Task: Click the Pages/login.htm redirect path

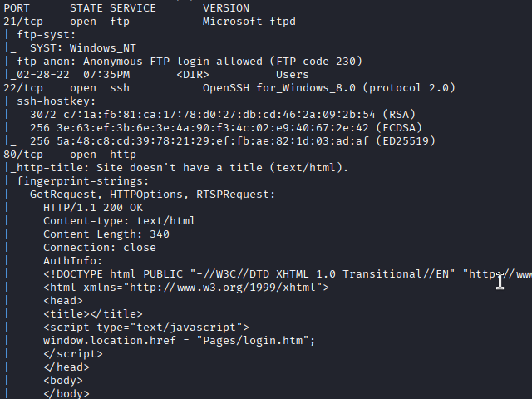Action: click(253, 340)
